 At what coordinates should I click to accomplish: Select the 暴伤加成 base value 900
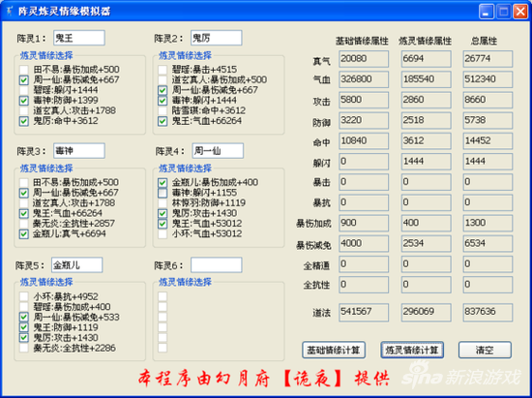click(364, 223)
